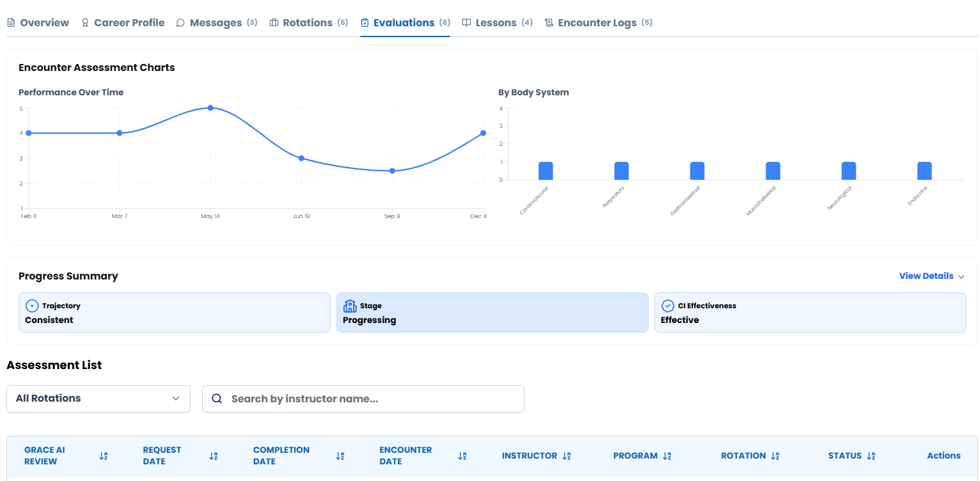Click the search magnifier icon
This screenshot has width=980, height=481.
point(217,398)
